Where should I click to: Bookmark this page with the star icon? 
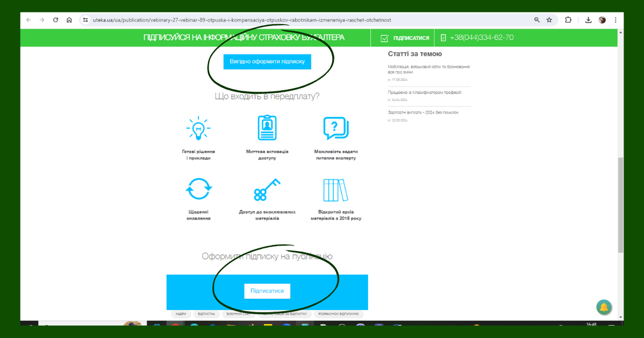click(549, 20)
